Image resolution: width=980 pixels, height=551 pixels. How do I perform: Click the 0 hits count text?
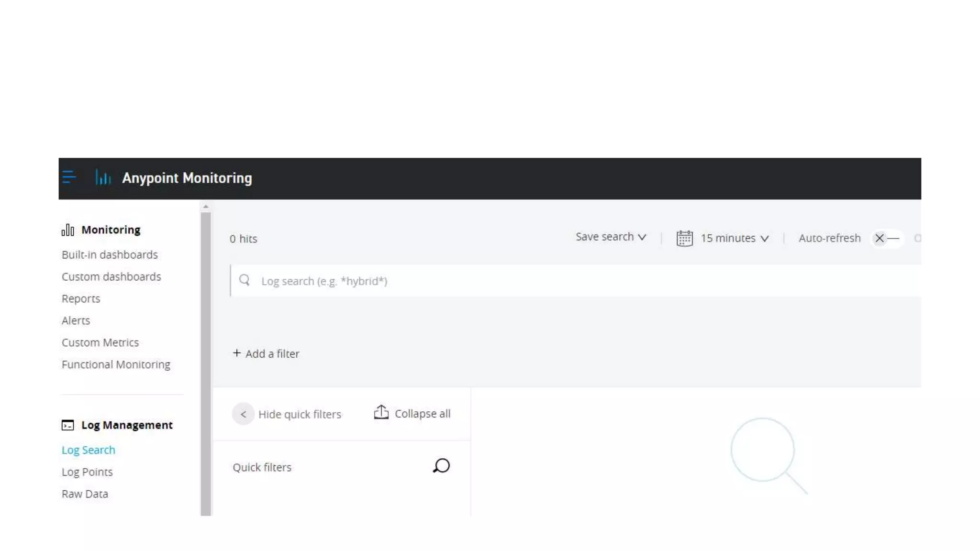click(x=243, y=239)
